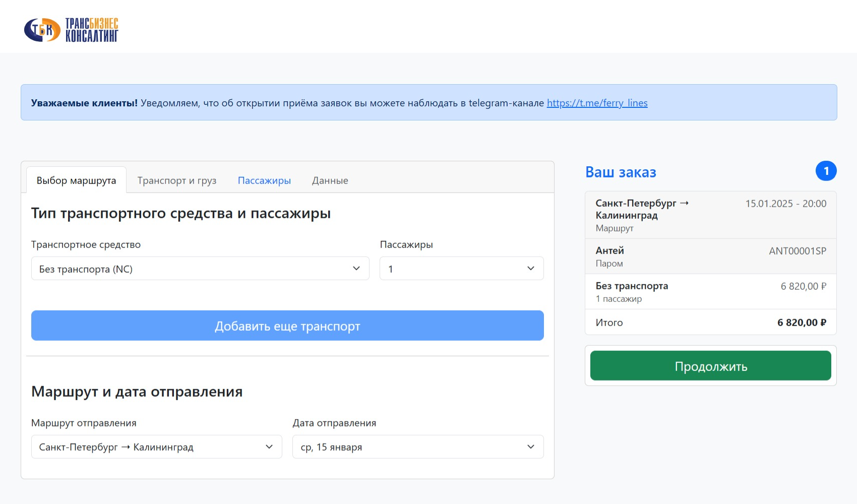This screenshot has width=857, height=504.
Task: Click the Транспортное средство field label
Action: click(x=86, y=244)
